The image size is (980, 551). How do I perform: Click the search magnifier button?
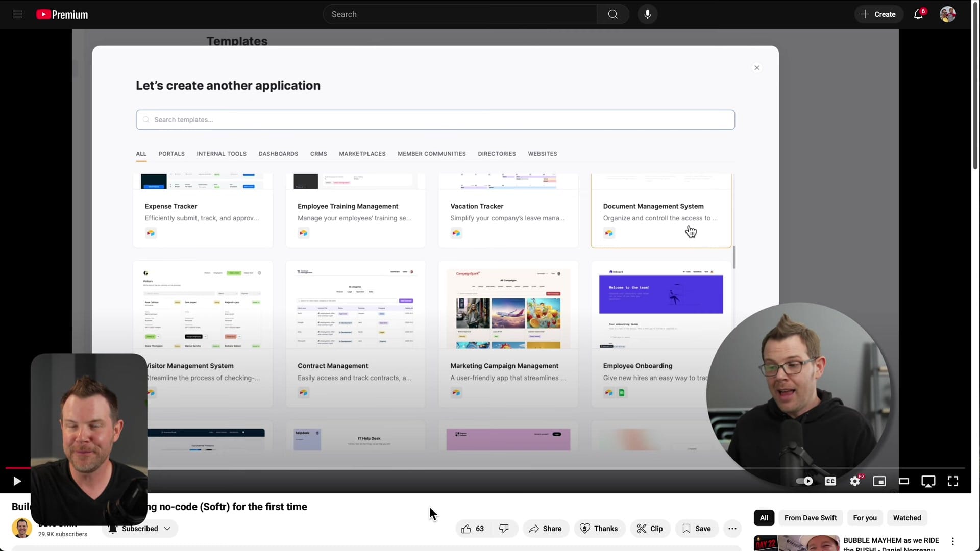612,14
